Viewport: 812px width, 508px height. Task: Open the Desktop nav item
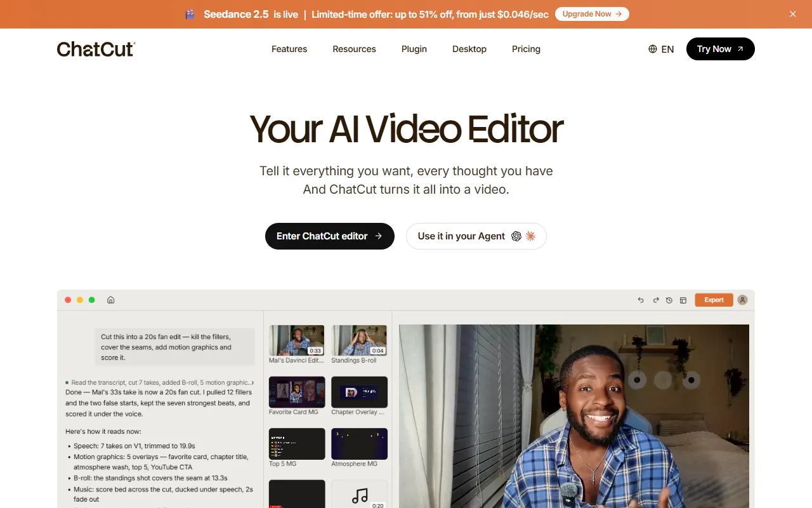click(x=469, y=49)
